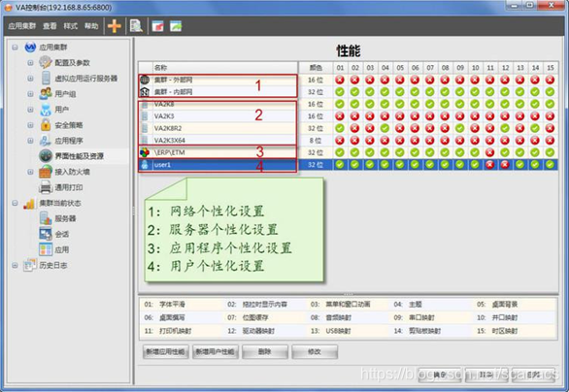Click the globe icon of 集群 - 外部网 row

(145, 81)
